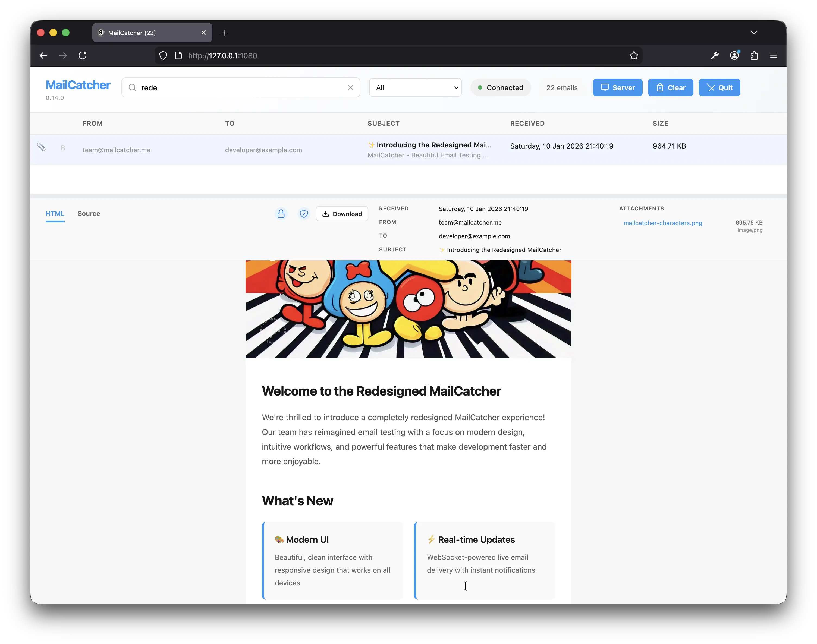
Task: Open the developer tools wrench icon
Action: [714, 55]
